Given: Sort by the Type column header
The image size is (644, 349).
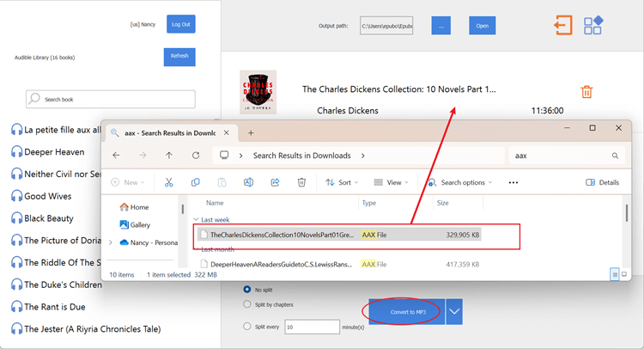Looking at the screenshot, I should [369, 203].
